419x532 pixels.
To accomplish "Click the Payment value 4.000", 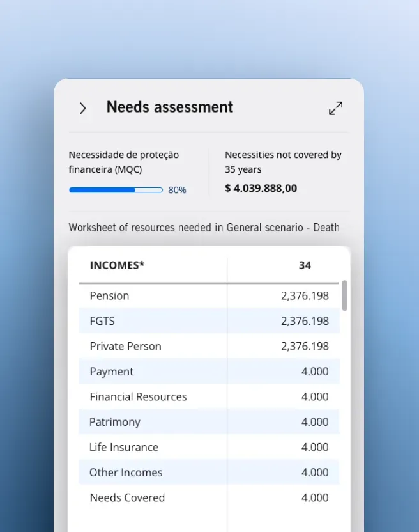I will pos(315,372).
